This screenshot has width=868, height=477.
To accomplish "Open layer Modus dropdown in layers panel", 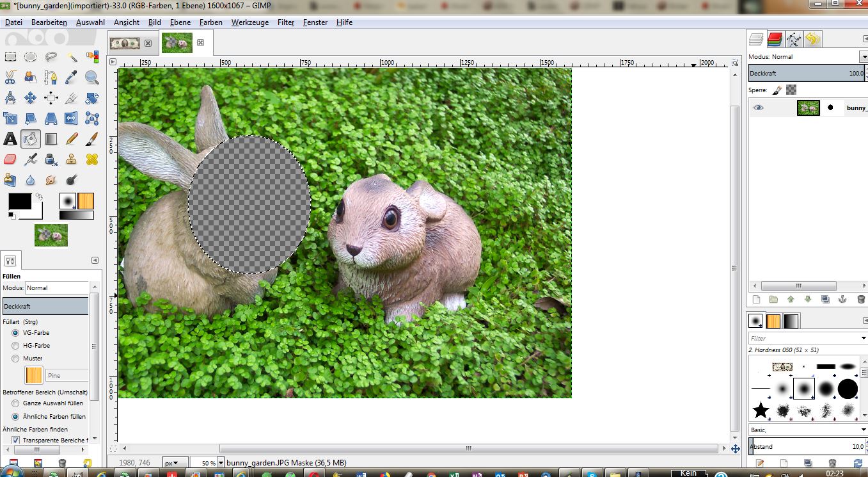I will point(863,57).
